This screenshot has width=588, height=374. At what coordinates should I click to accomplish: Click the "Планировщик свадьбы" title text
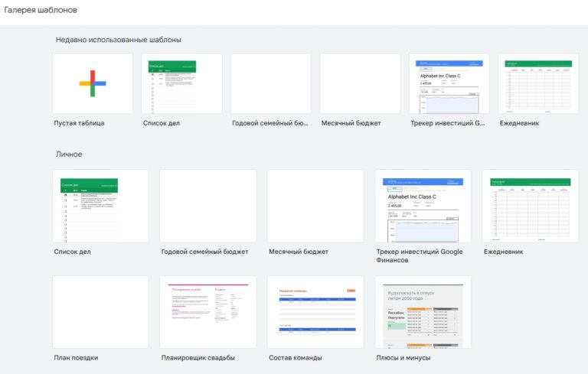198,358
